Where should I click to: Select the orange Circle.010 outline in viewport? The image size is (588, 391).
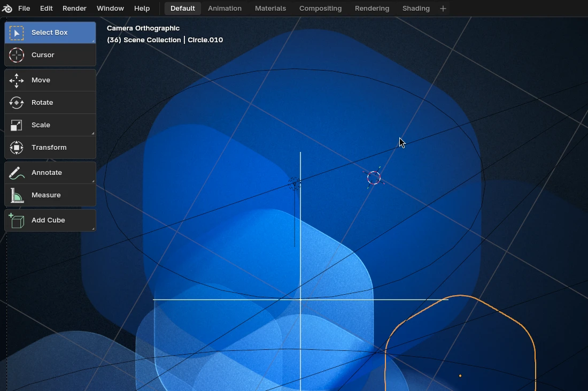460,295
